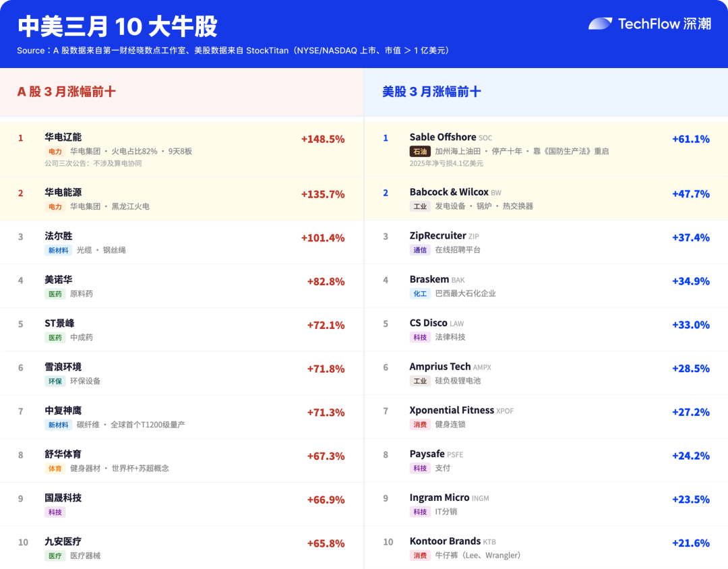728x569 pixels.
Task: Open the Kontoor Brands stock entry
Action: [445, 541]
